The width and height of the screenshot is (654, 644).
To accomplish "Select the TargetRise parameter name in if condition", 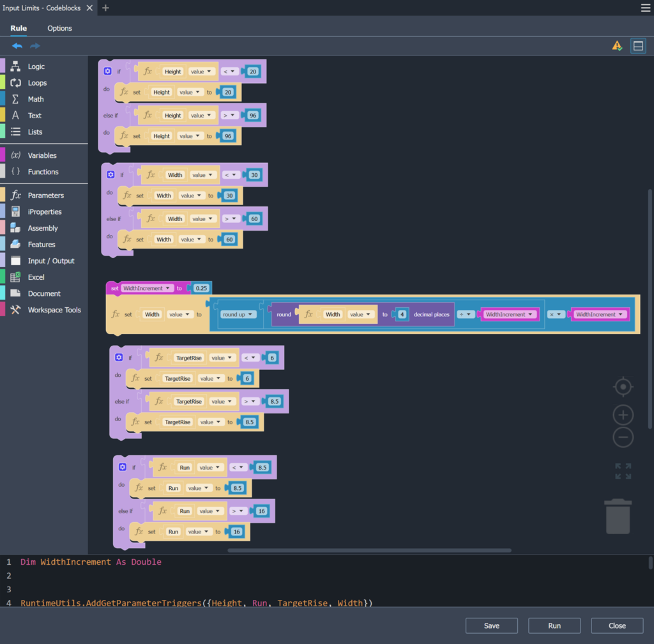I will [x=189, y=357].
